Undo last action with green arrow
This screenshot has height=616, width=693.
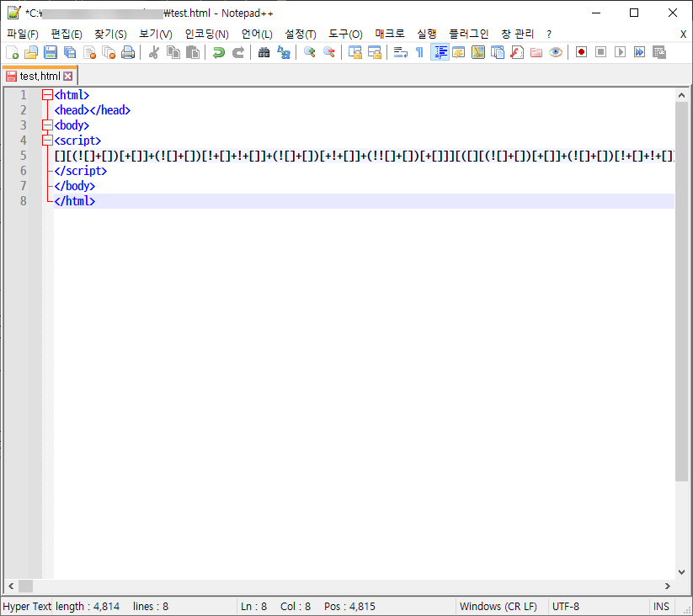point(218,52)
